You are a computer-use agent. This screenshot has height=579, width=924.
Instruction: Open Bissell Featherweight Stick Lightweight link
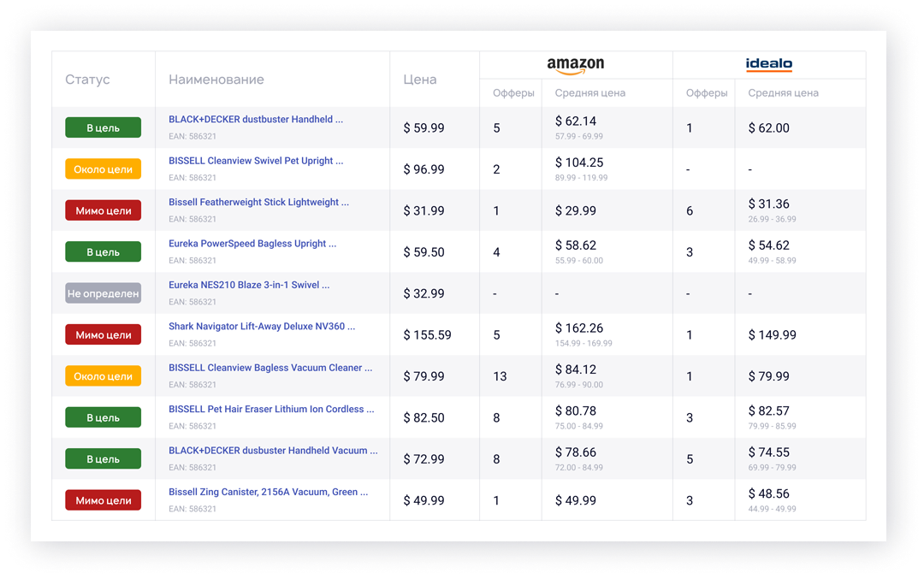(258, 203)
